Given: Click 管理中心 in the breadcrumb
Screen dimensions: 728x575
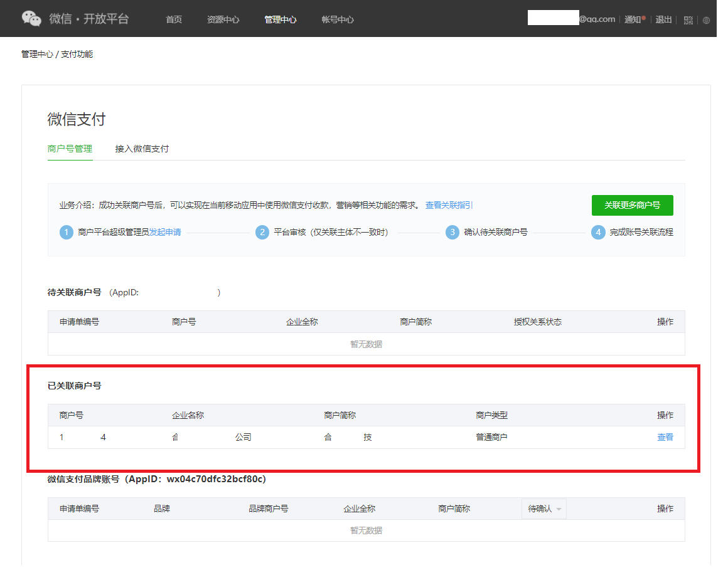Looking at the screenshot, I should click(37, 55).
